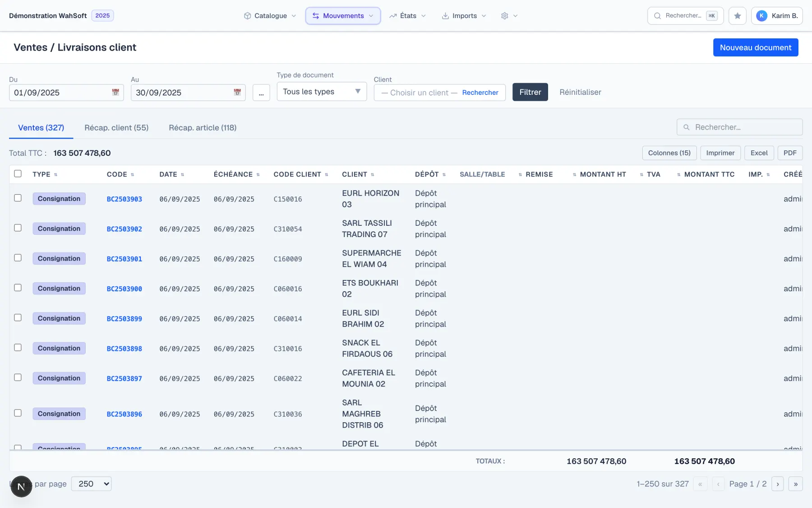Sort by CODE CLIENT column arrow icon
812x508 pixels.
click(x=326, y=175)
